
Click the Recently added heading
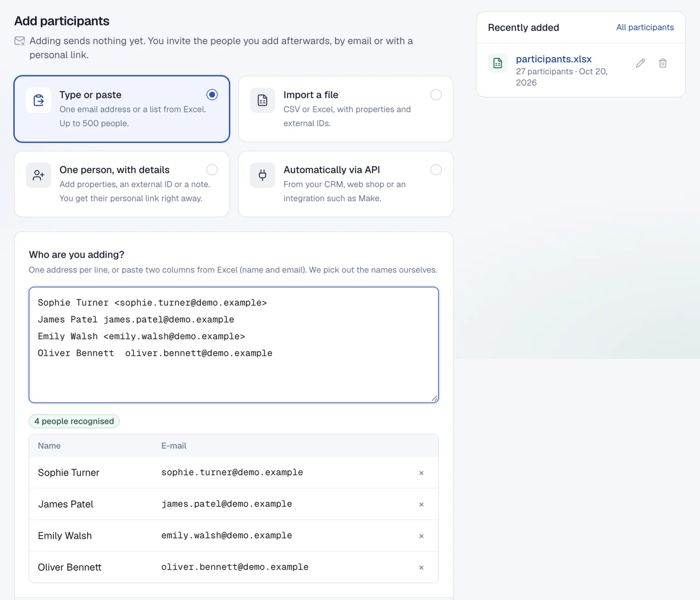[524, 28]
